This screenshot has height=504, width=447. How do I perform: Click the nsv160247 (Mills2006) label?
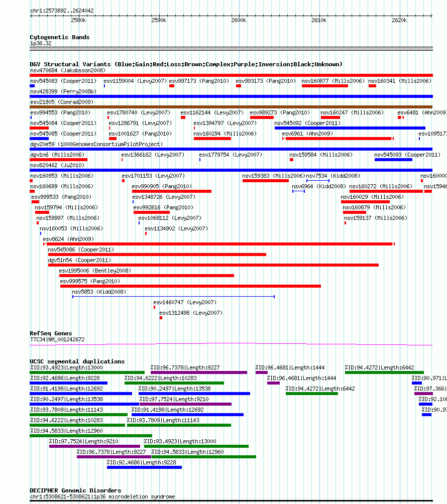pos(352,112)
